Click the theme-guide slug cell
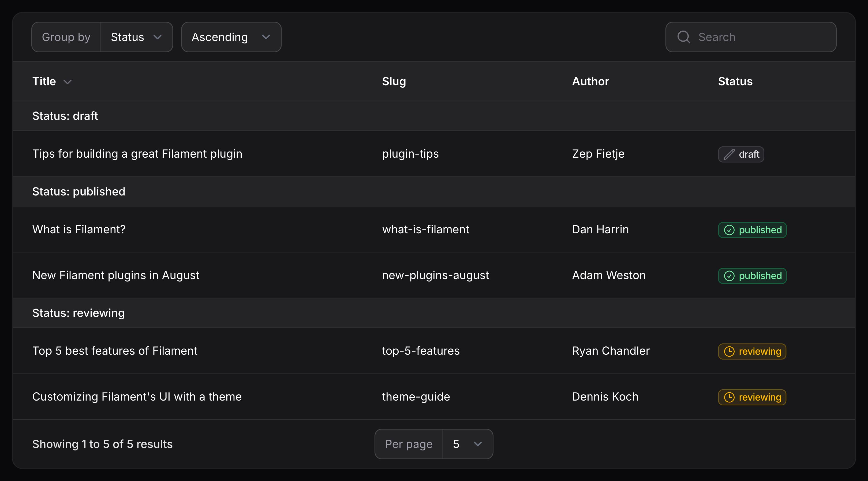The height and width of the screenshot is (481, 868). [x=416, y=397]
